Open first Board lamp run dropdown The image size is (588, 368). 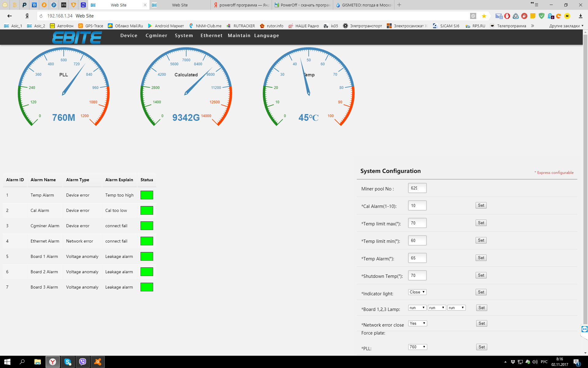pyautogui.click(x=417, y=308)
